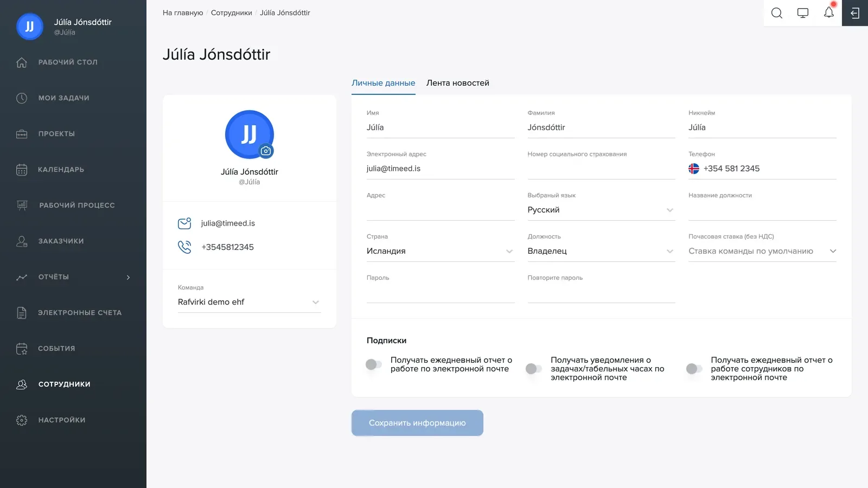Toggle daily employee work report subscription
This screenshot has height=488, width=868.
[x=694, y=369]
